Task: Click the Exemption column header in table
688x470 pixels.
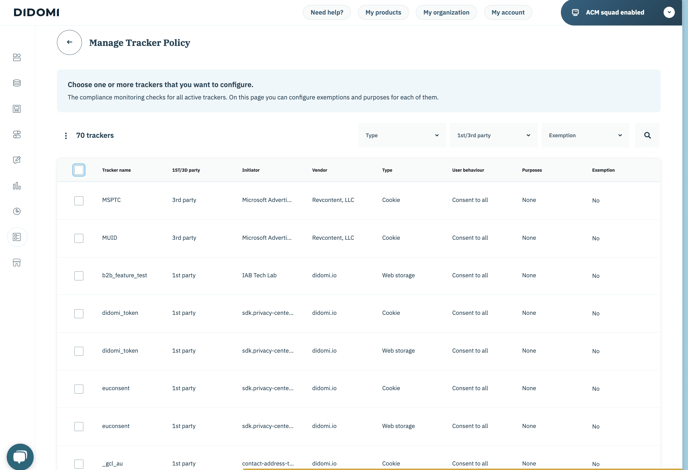Action: (603, 170)
